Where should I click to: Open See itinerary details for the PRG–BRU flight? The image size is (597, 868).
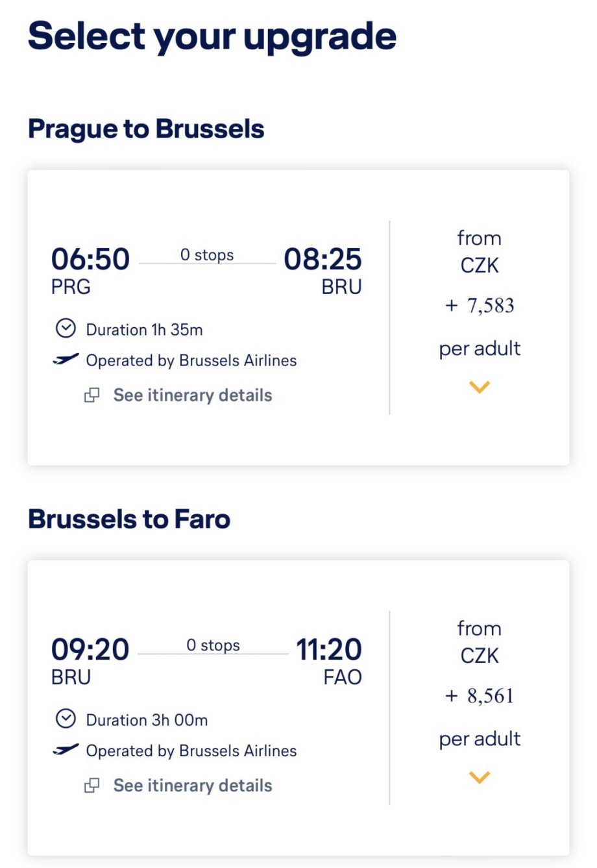(x=192, y=395)
